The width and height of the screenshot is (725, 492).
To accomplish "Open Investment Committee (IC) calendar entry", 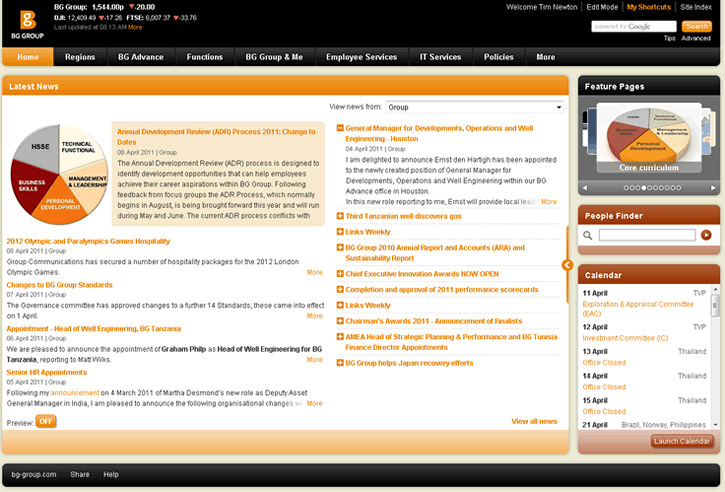I will coord(625,338).
